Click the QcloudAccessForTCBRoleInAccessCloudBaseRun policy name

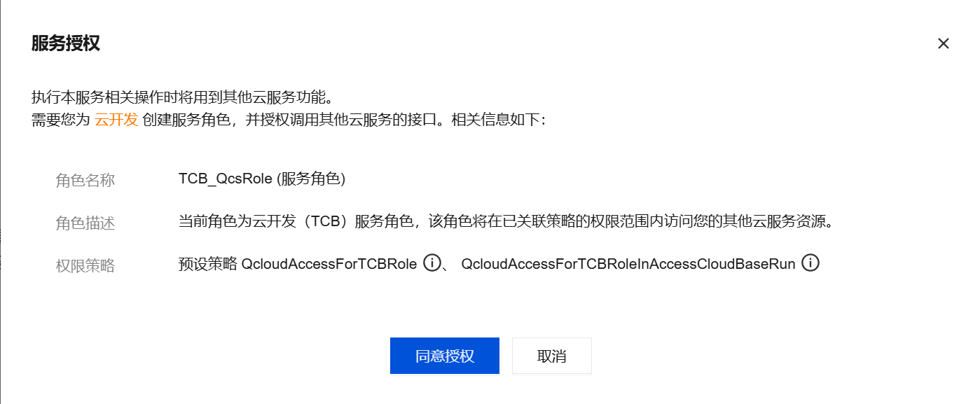[x=628, y=265]
